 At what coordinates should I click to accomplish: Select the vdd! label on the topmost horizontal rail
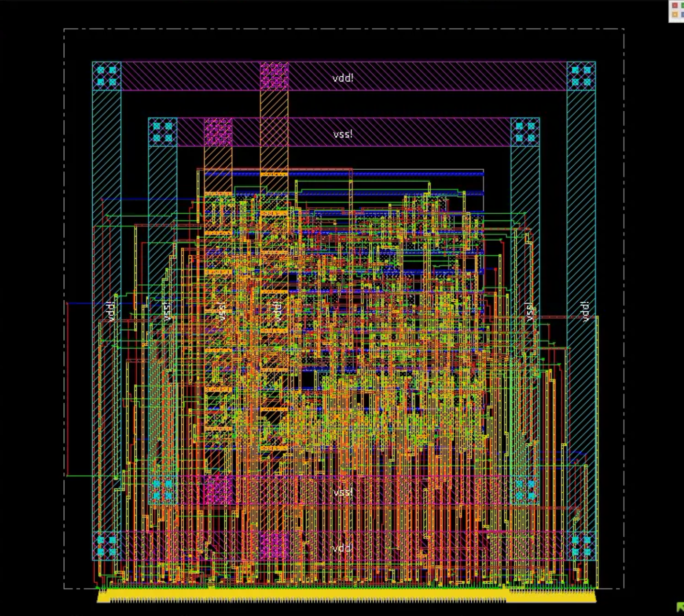point(343,78)
